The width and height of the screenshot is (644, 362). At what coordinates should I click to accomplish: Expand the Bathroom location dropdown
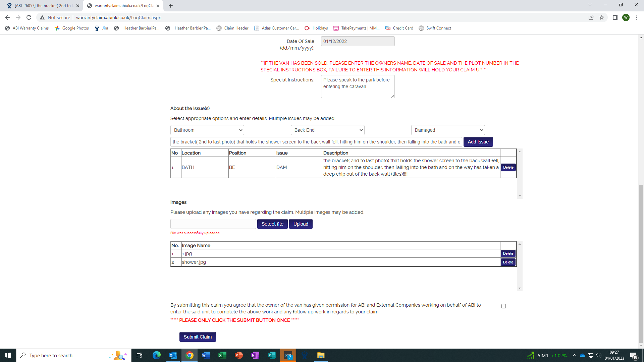coord(207,130)
